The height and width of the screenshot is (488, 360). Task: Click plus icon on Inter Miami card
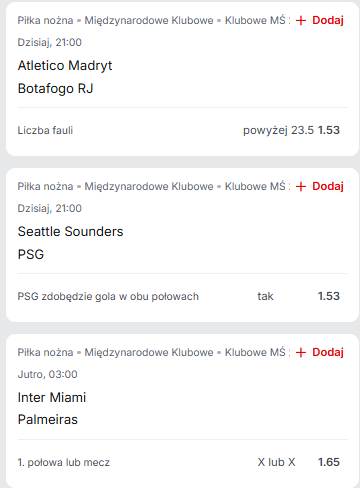(301, 353)
